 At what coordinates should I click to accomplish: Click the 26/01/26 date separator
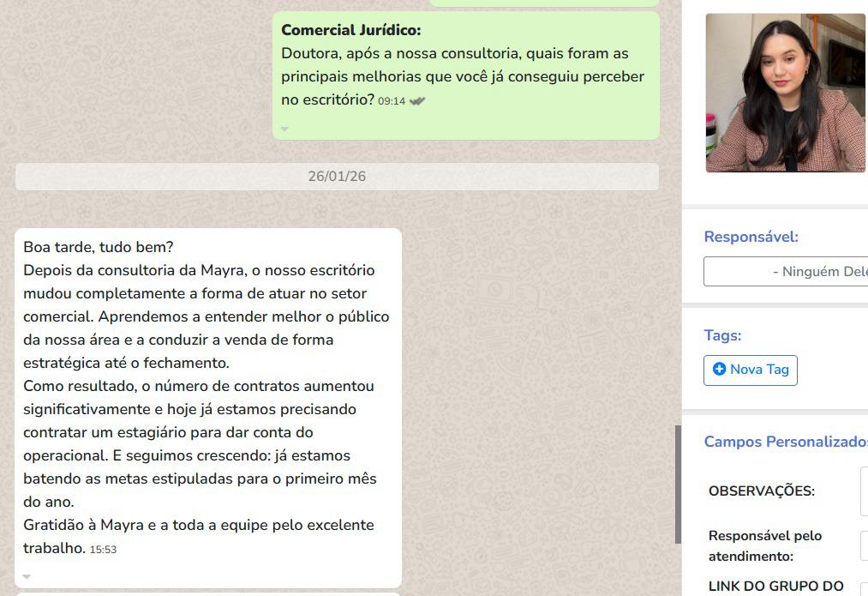coord(337,176)
